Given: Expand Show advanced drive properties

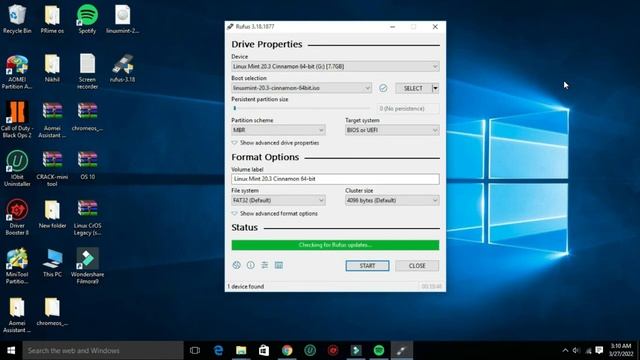Looking at the screenshot, I should click(276, 143).
